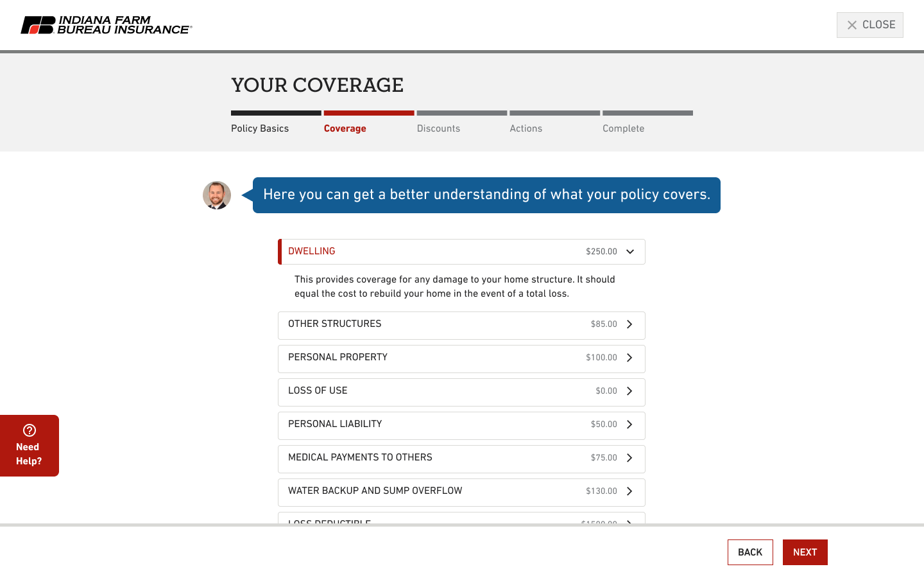Screen dimensions: 924x578
Task: Select the Policy Basics step
Action: [260, 128]
